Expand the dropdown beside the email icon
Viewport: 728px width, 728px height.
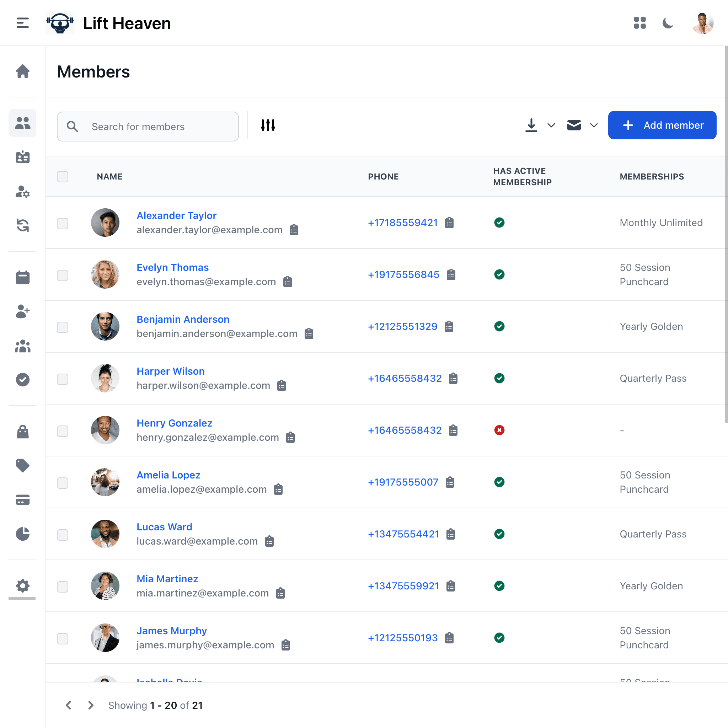point(593,126)
